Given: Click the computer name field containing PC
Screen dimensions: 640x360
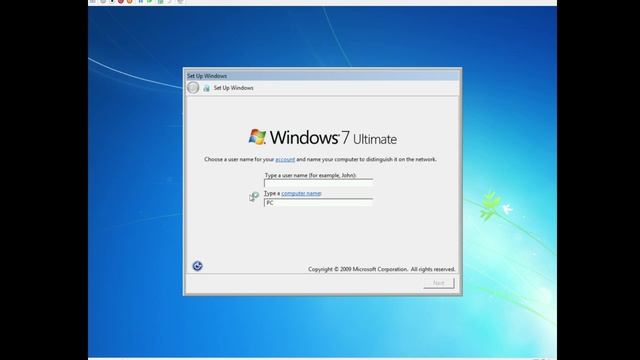Looking at the screenshot, I should click(x=318, y=202).
